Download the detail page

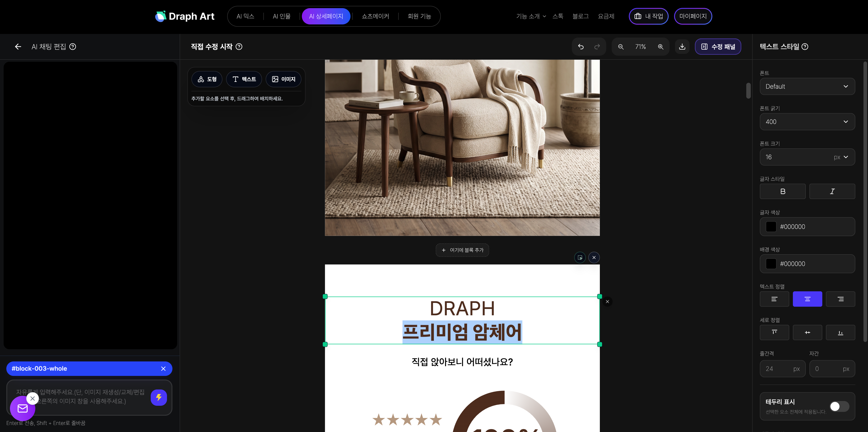[682, 47]
